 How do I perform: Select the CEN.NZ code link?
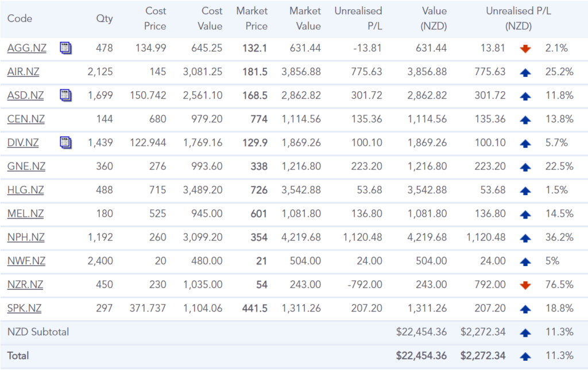point(26,119)
